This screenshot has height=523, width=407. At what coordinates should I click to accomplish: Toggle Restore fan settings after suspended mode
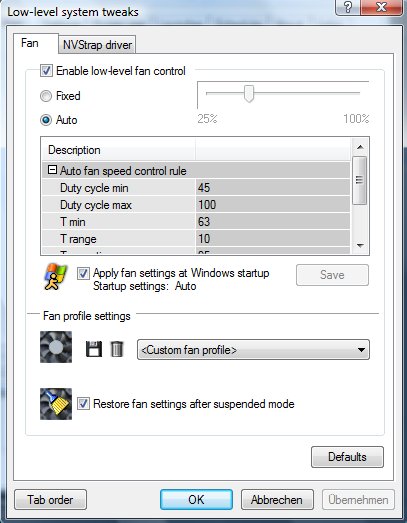point(83,404)
